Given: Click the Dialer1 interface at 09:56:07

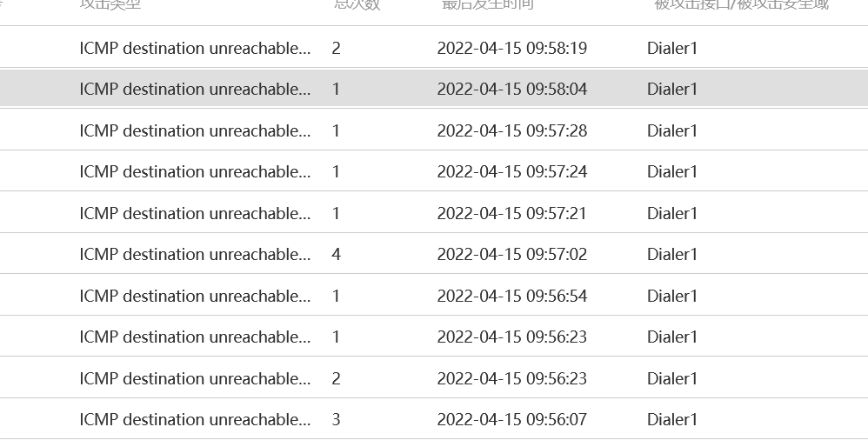Looking at the screenshot, I should pyautogui.click(x=672, y=419).
